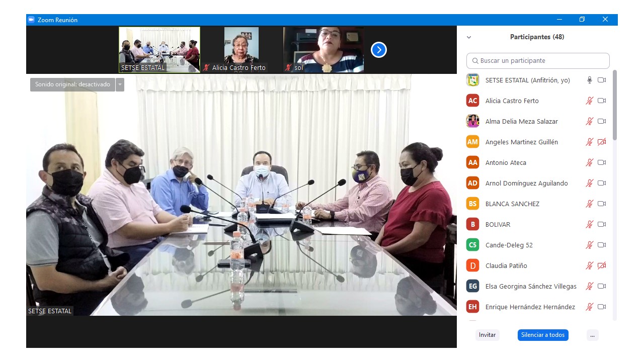Click Alicia Castro Ferto AC avatar
This screenshot has height=362, width=644.
[x=472, y=101]
